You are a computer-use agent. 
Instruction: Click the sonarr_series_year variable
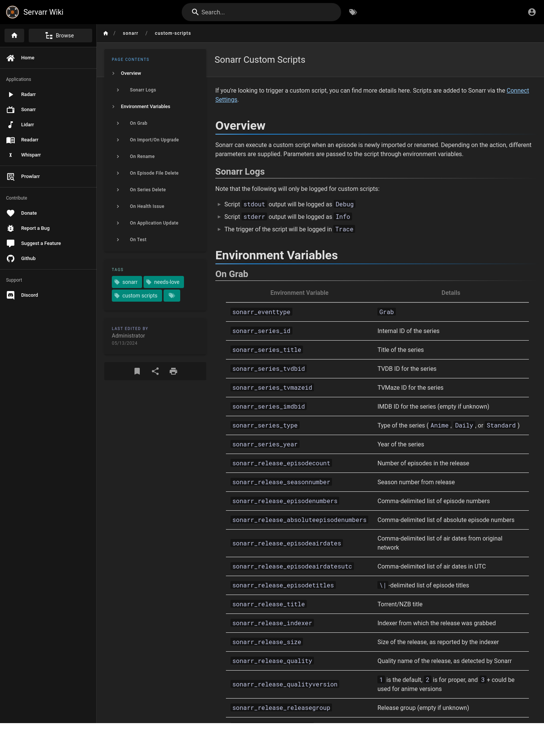265,445
